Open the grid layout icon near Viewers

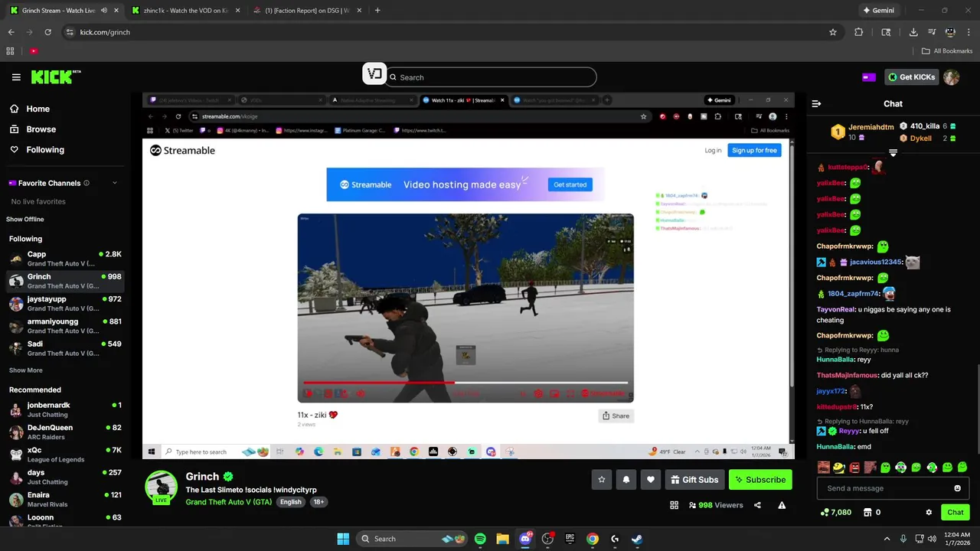674,505
